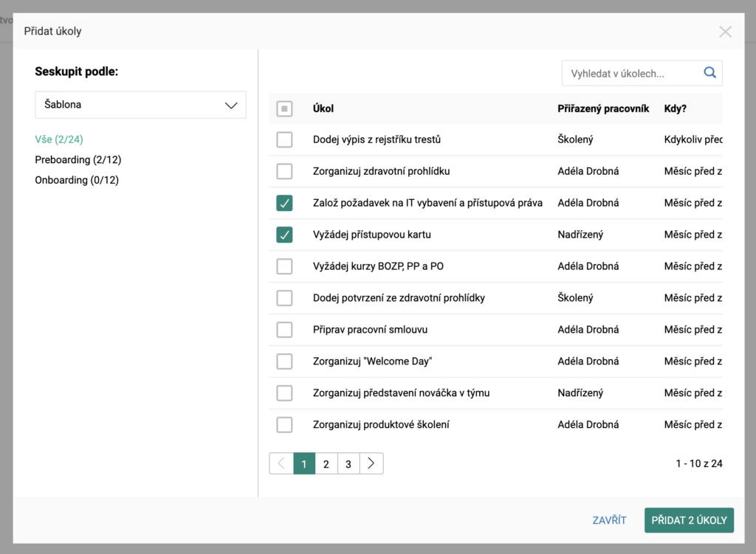Click the 'Úkol' column header
756x554 pixels.
tap(323, 108)
